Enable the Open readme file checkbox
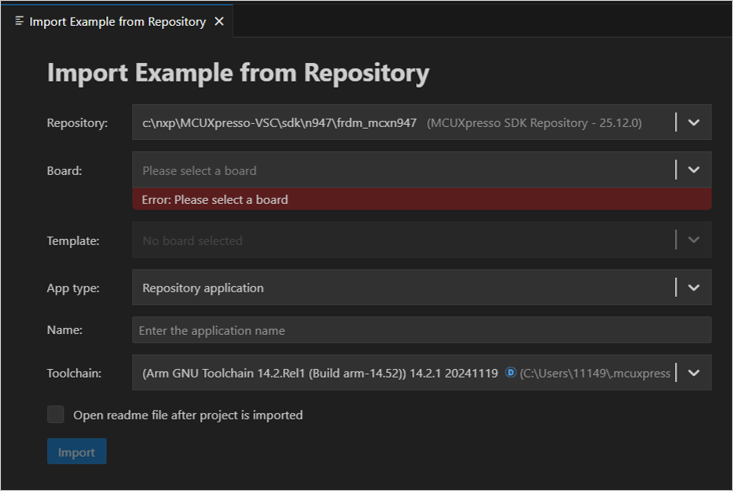 [56, 414]
